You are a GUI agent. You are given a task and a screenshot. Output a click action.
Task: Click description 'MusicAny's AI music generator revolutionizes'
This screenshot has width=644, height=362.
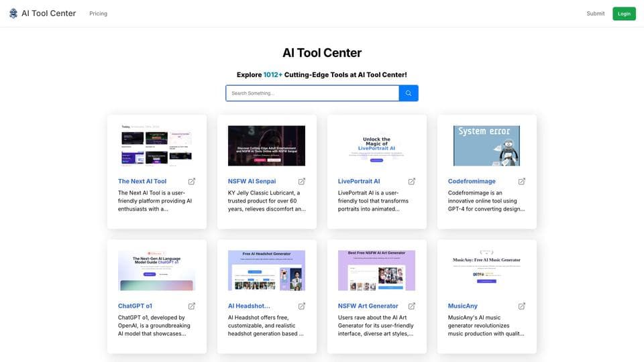[486, 326]
